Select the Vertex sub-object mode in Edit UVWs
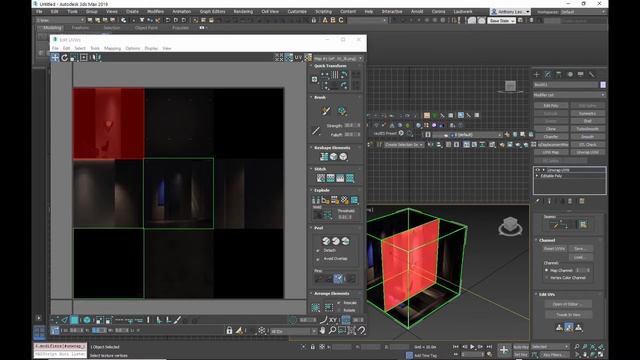 click(x=55, y=320)
